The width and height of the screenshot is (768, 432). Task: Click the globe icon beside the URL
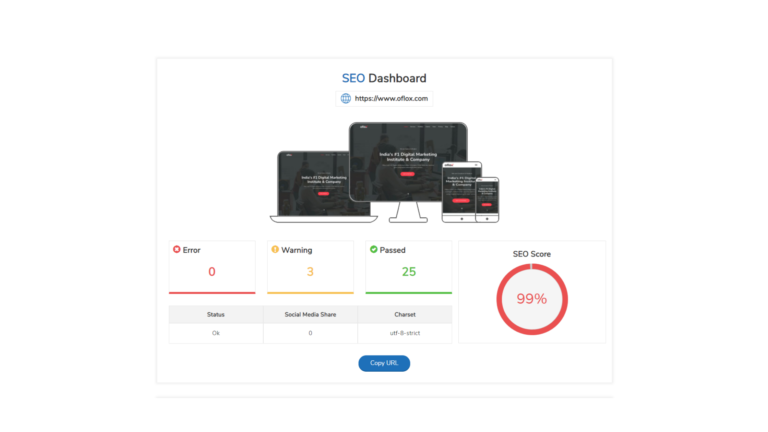coord(346,98)
